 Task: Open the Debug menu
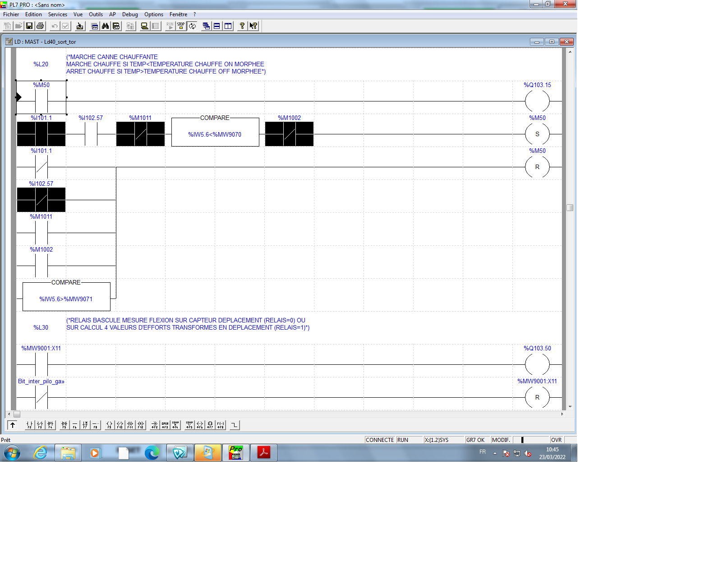(130, 14)
